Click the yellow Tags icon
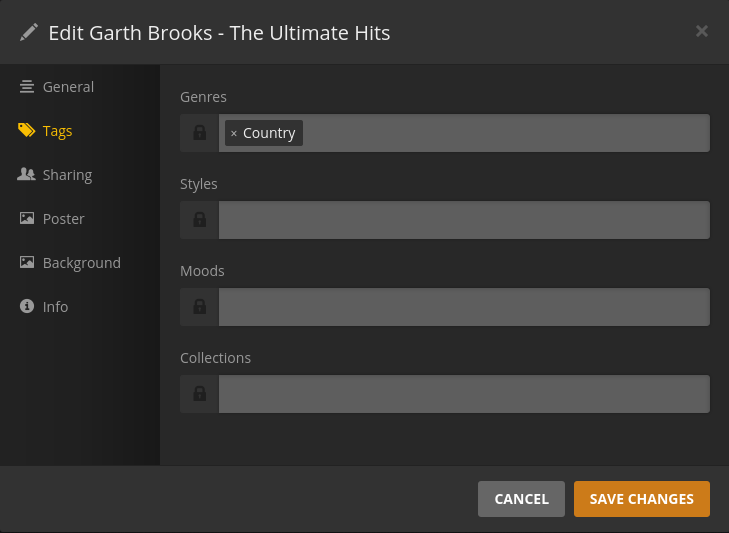This screenshot has width=729, height=533. click(x=27, y=131)
